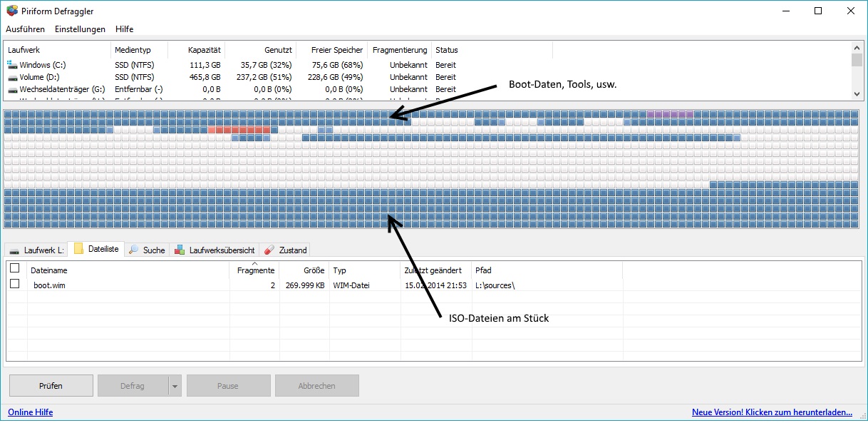868x428 pixels.
Task: Sort by Genutzt column header
Action: [260, 50]
